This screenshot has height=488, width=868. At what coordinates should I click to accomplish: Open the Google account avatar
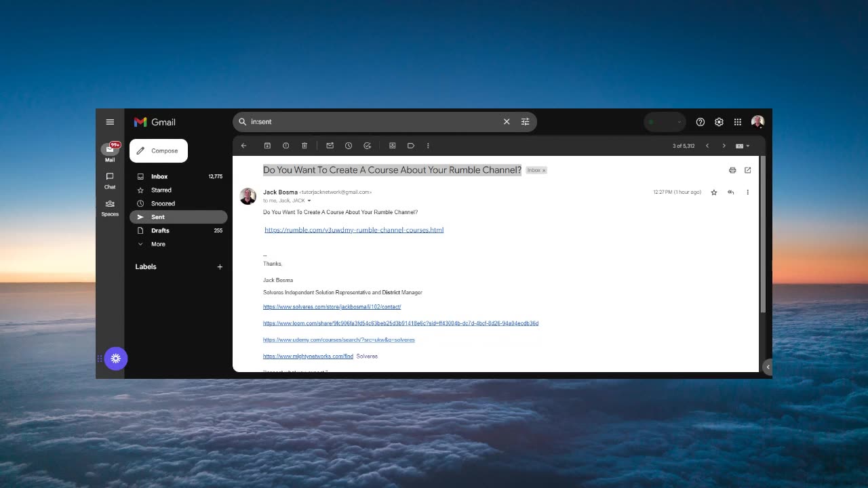pyautogui.click(x=758, y=122)
